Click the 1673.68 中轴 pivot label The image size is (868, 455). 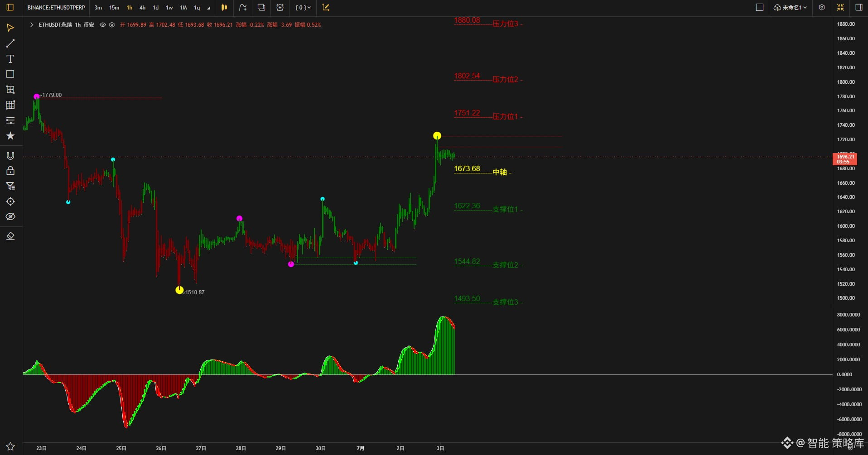pyautogui.click(x=482, y=170)
